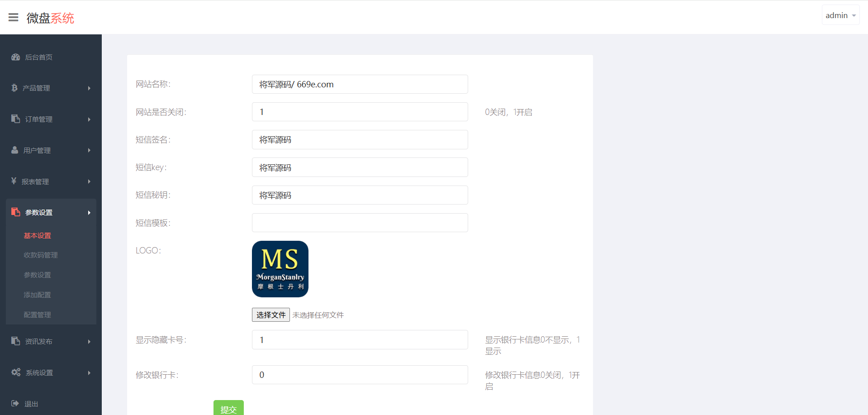
Task: Click the empty 短信模板 input field
Action: tap(360, 223)
